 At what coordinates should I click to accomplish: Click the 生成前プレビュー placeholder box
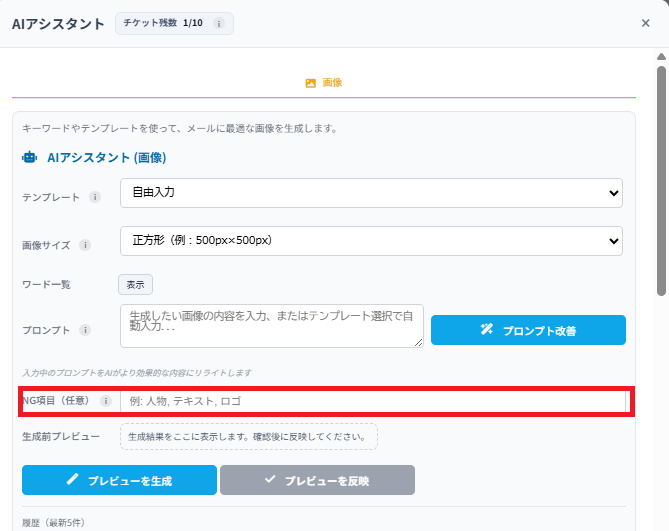click(x=249, y=437)
